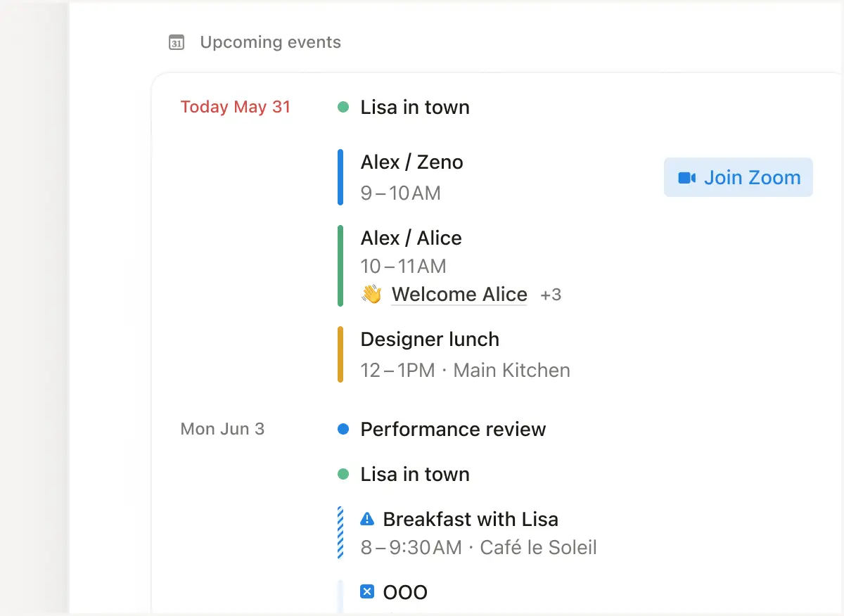Click Today May 31 date label
This screenshot has width=844, height=616.
[236, 106]
